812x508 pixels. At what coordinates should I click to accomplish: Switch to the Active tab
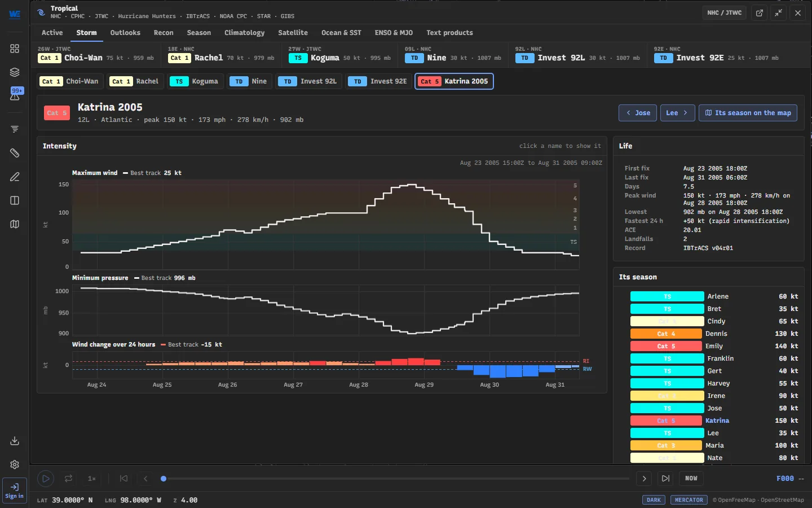pos(52,33)
